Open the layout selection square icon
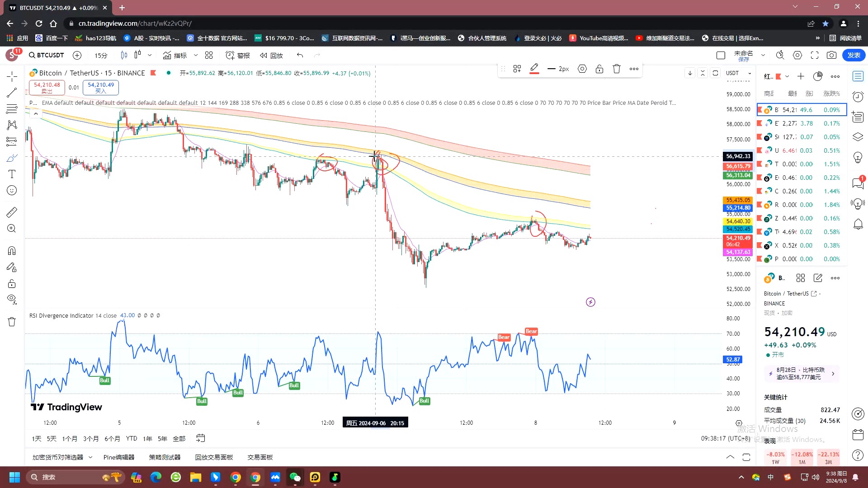 (721, 55)
